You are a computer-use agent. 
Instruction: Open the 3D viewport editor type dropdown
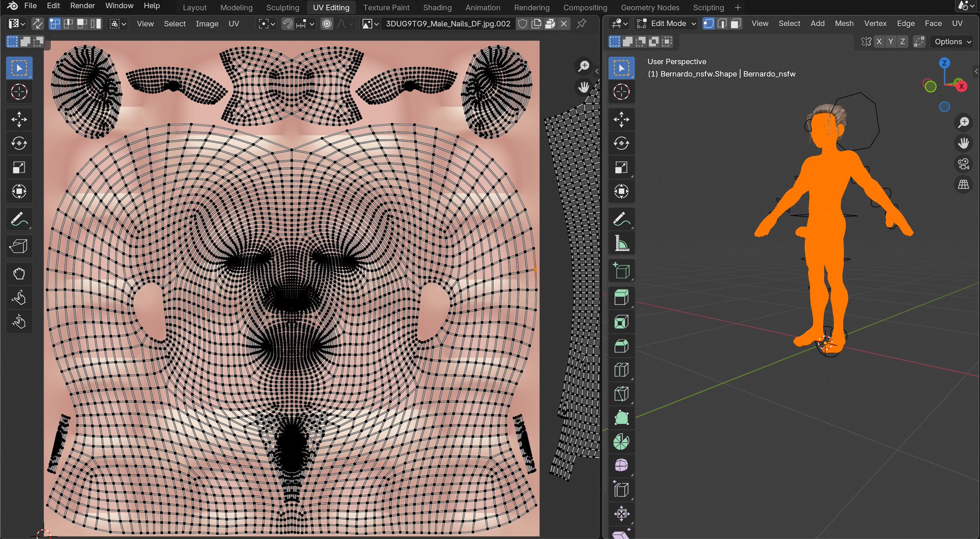tap(620, 23)
